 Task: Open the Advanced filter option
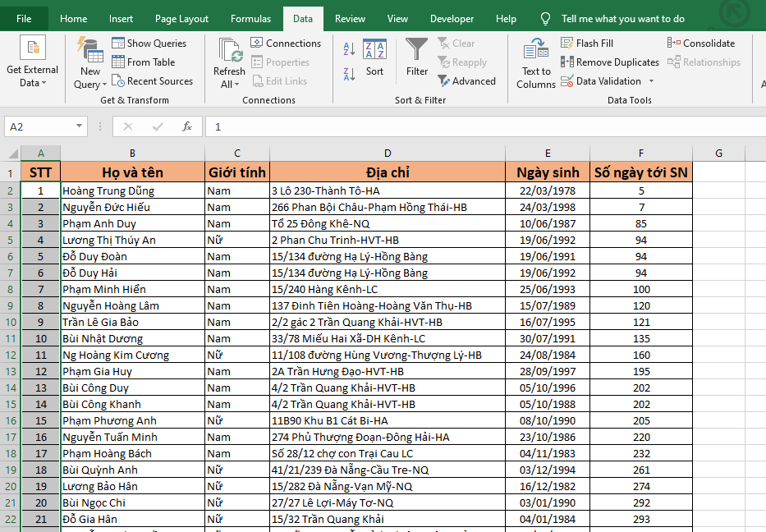click(x=466, y=81)
